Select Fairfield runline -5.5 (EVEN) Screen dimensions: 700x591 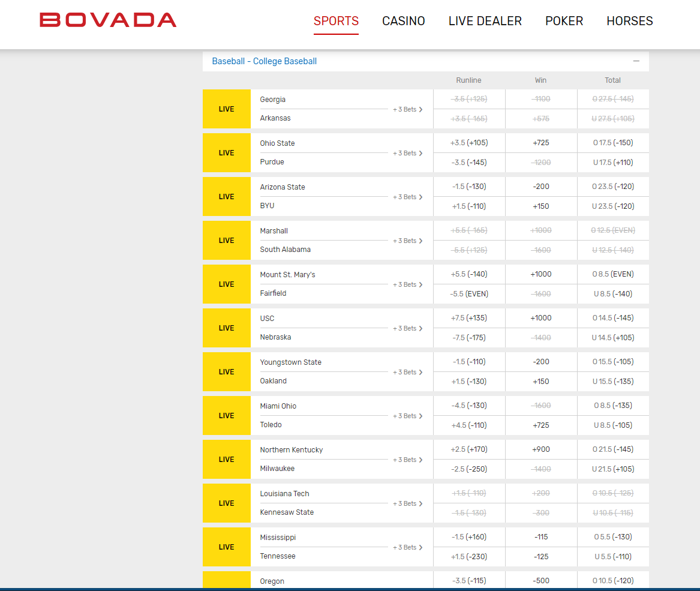click(x=469, y=294)
